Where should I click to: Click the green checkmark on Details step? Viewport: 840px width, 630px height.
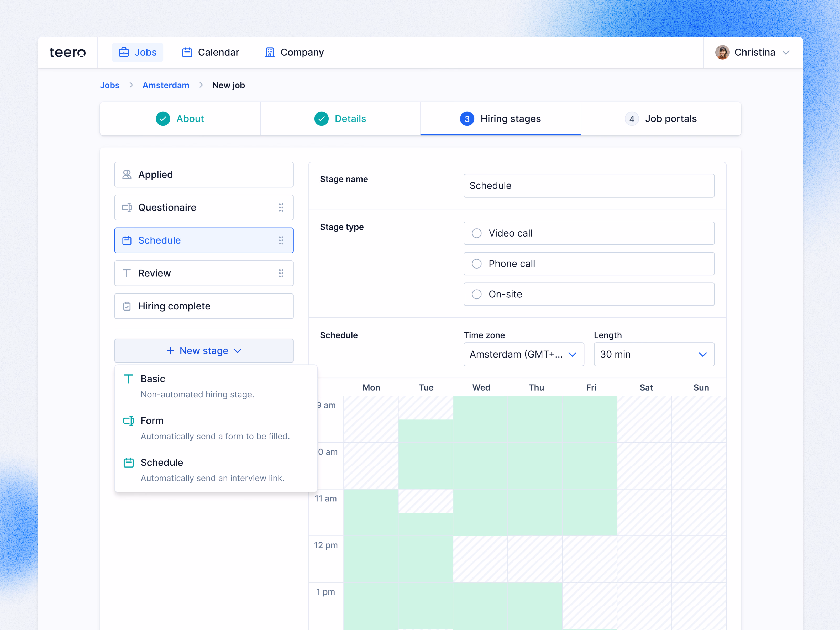click(321, 119)
